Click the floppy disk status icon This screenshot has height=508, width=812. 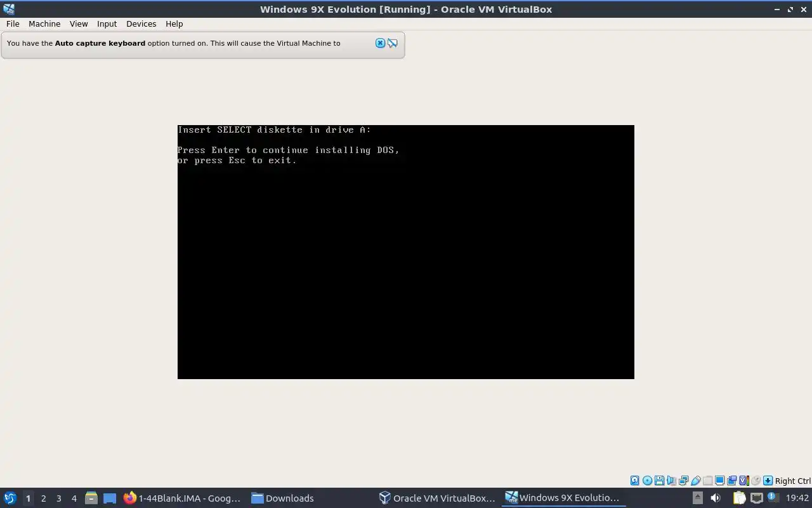point(659,481)
